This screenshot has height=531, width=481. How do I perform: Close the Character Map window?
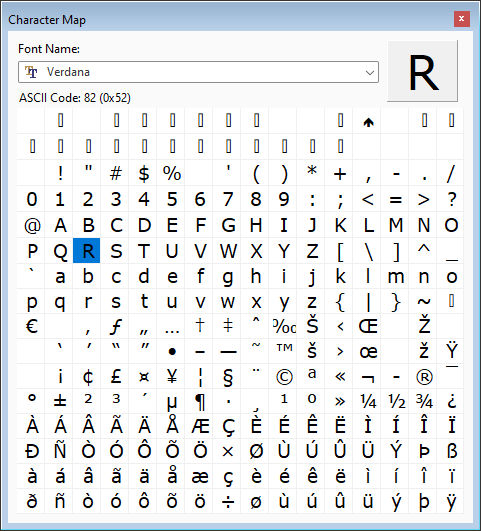[462, 19]
